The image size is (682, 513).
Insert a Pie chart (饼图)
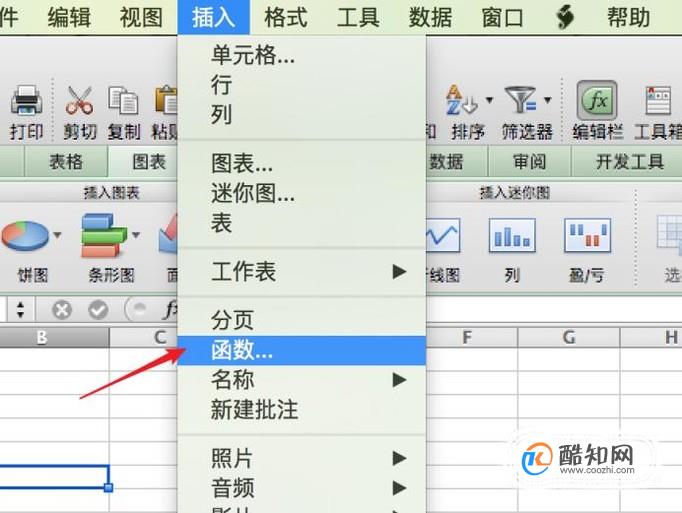pyautogui.click(x=25, y=236)
